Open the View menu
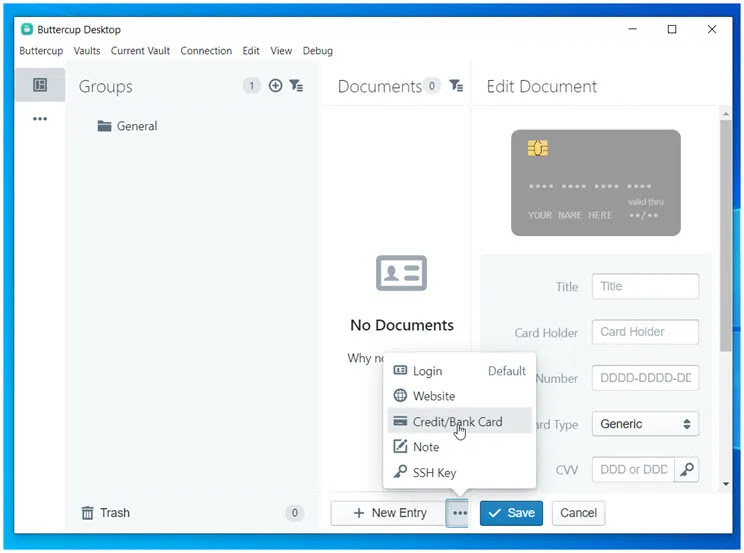744x553 pixels. (281, 51)
